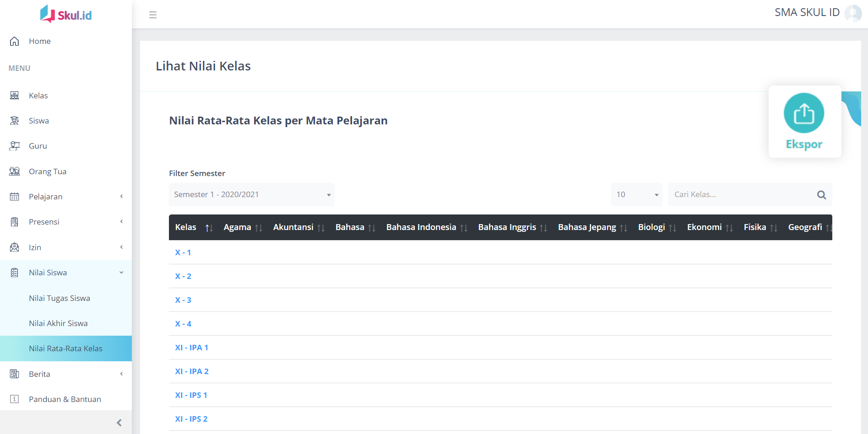Open the Filter Semester dropdown
The width and height of the screenshot is (868, 434).
[x=251, y=195]
